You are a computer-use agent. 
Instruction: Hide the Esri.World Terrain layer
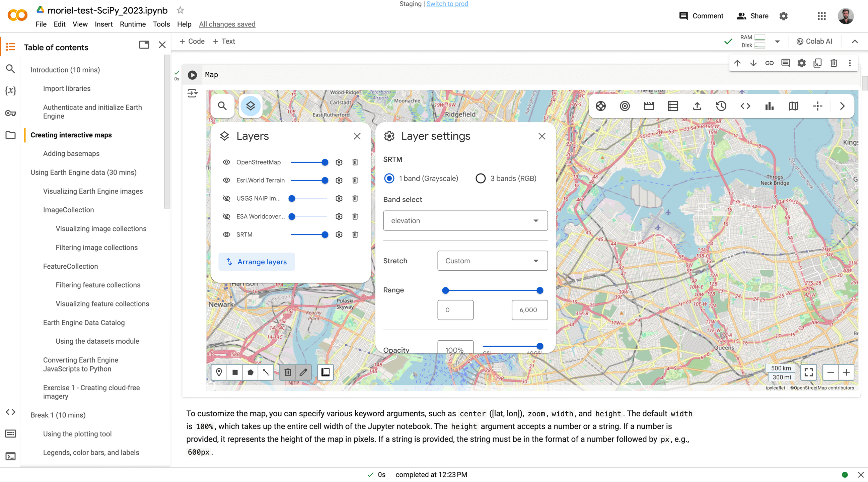227,180
